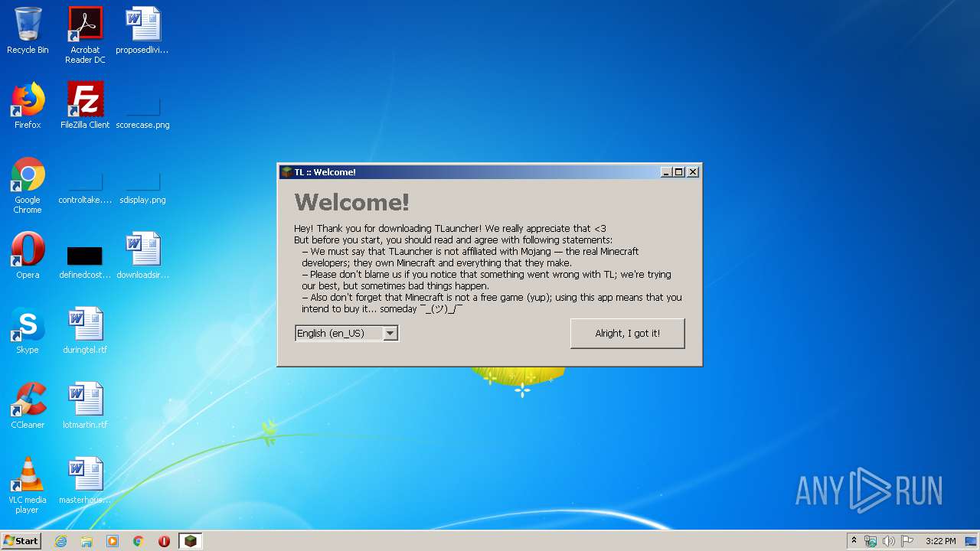Select the Acrobat Reader DC shortcut

point(85,35)
